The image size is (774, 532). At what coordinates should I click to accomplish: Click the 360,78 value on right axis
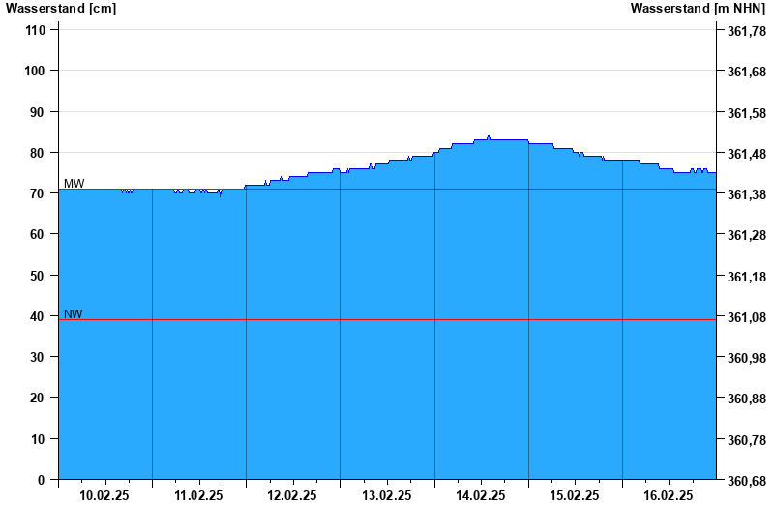[747, 440]
